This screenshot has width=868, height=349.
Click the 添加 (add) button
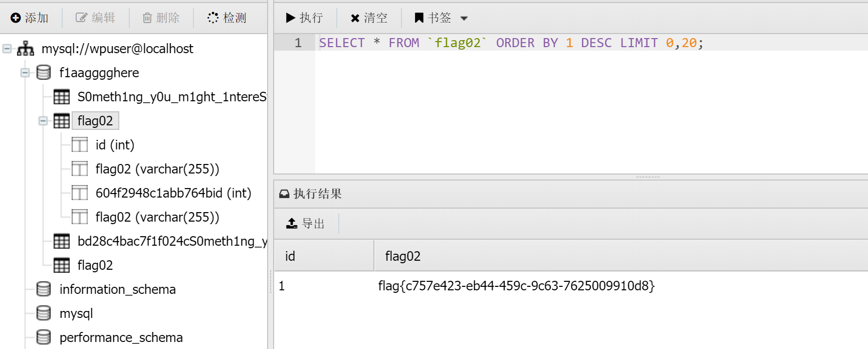(30, 18)
